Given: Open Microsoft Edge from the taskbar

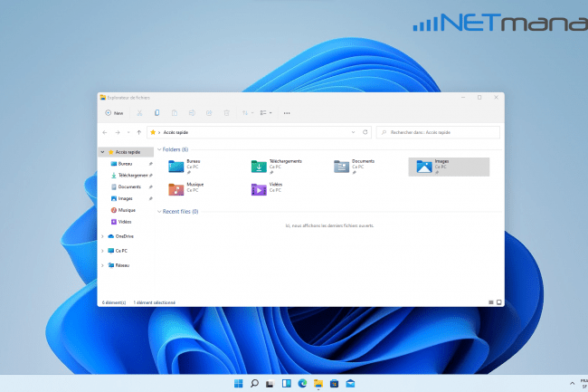Looking at the screenshot, I should (303, 384).
